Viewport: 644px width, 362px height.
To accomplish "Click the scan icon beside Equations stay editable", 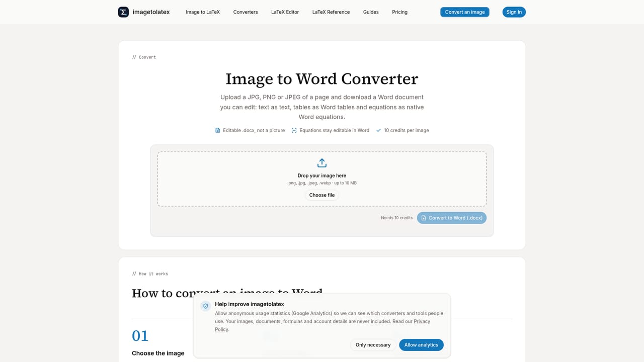I will pyautogui.click(x=294, y=130).
